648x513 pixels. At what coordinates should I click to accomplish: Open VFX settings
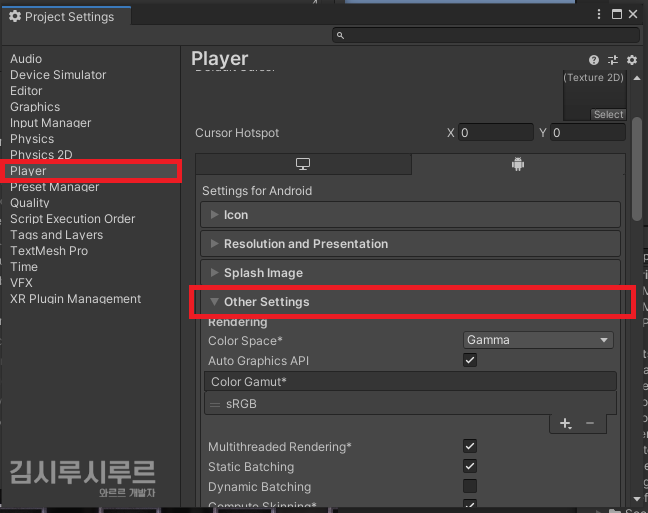21,283
